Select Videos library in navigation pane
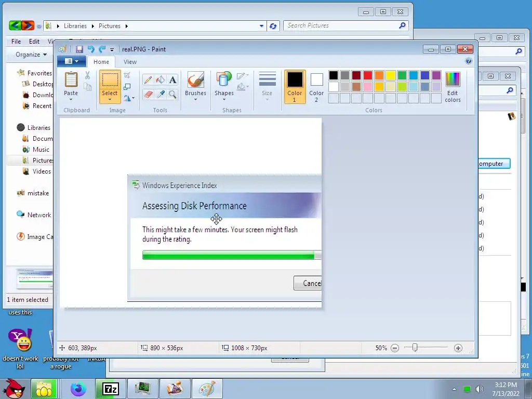 pyautogui.click(x=37, y=171)
